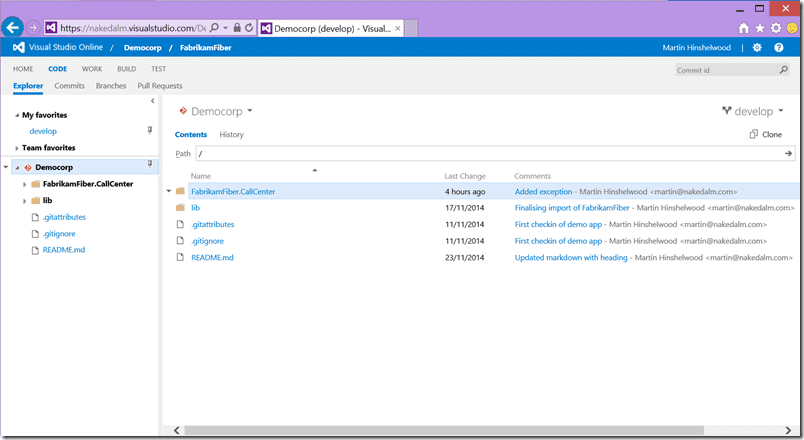Click the horizontal scrollbar thumb
The image size is (804, 440).
coord(444,430)
